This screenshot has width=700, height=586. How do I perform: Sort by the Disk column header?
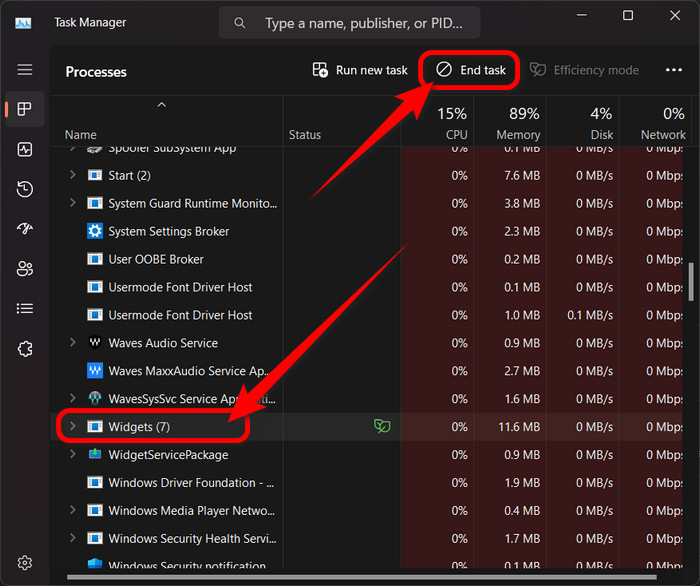point(601,135)
